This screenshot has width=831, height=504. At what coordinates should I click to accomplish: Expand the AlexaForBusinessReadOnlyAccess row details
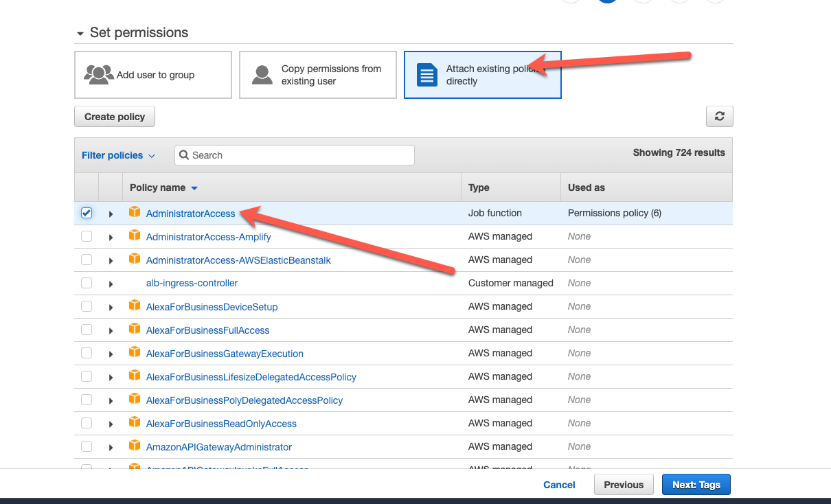tap(111, 424)
